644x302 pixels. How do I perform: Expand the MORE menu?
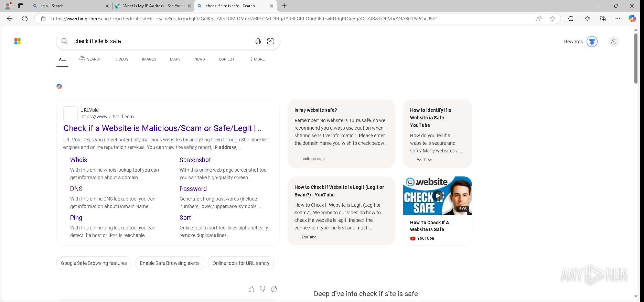tap(257, 59)
